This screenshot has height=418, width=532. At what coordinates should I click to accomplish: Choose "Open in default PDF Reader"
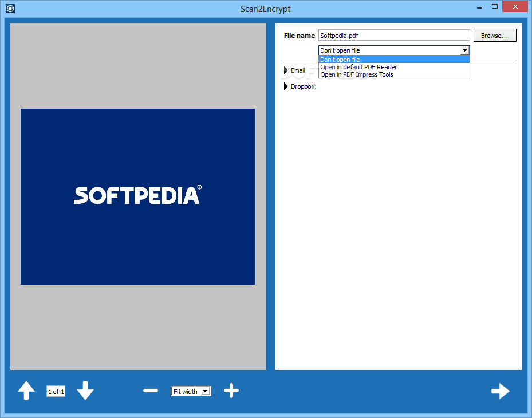394,67
